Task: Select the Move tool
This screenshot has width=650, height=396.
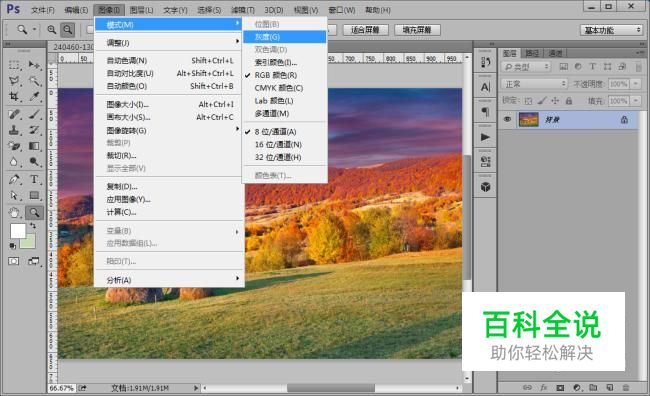Action: coord(34,65)
